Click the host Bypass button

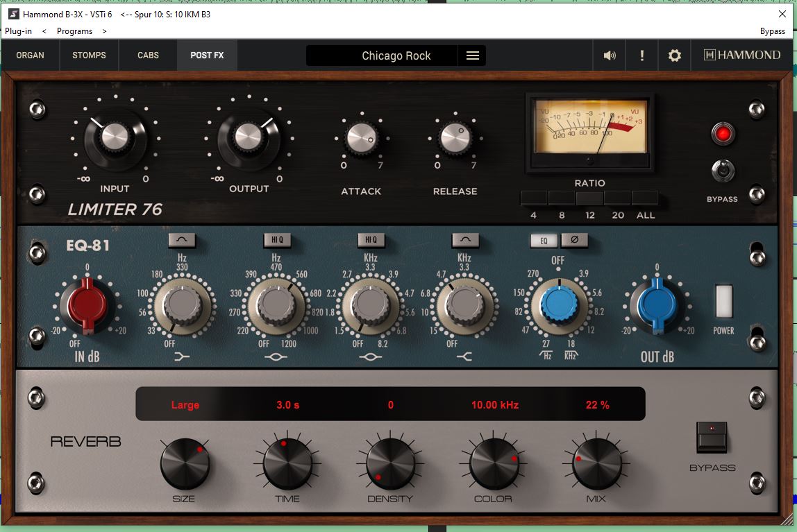(773, 31)
